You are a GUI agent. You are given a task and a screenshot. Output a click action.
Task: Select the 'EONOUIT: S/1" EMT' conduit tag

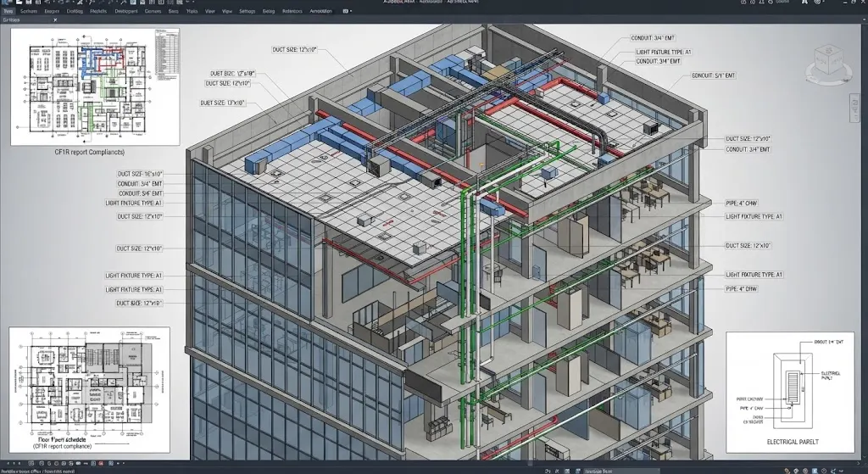[714, 75]
